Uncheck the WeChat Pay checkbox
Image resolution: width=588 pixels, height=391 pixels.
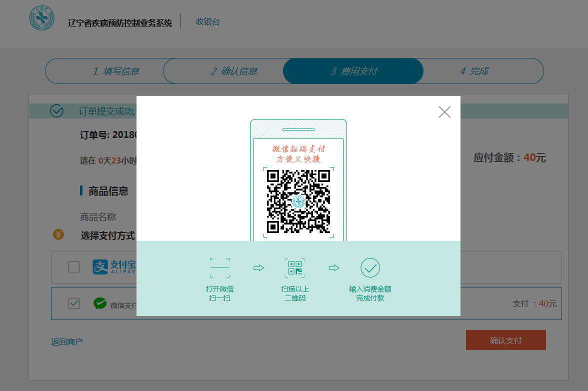[x=74, y=303]
